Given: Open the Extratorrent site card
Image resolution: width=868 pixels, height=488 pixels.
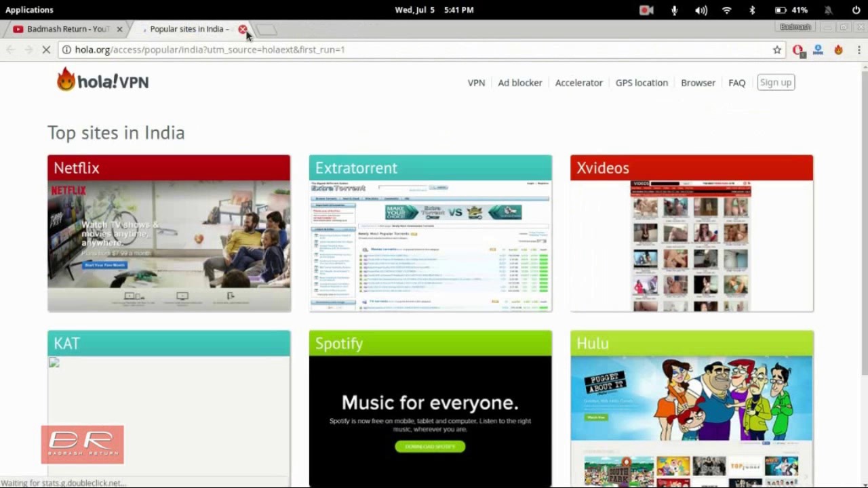Looking at the screenshot, I should 431,234.
